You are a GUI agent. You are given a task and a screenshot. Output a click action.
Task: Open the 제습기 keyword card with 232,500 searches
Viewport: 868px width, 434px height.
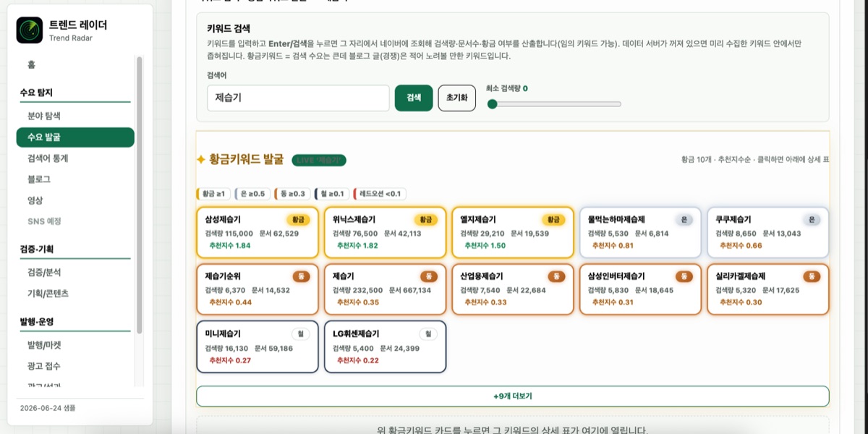pyautogui.click(x=385, y=289)
